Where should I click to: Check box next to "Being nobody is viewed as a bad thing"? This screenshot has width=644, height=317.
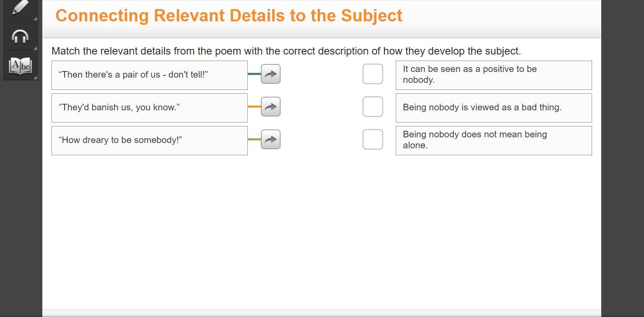[373, 107]
